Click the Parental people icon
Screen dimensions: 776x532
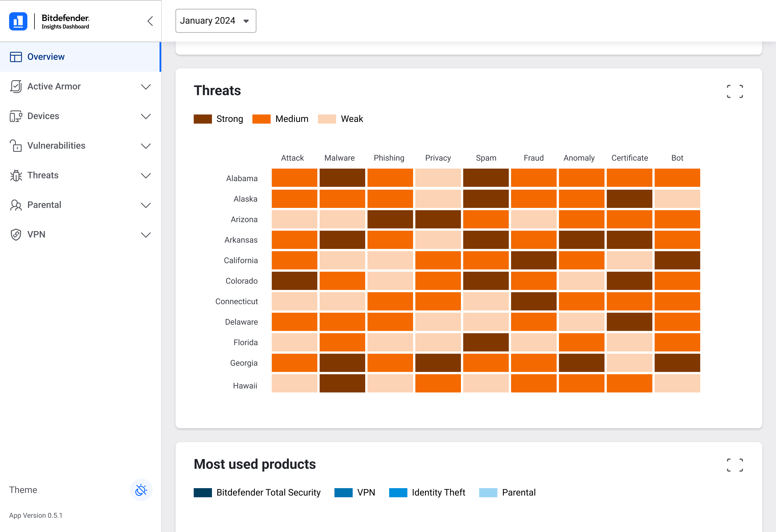pyautogui.click(x=16, y=205)
